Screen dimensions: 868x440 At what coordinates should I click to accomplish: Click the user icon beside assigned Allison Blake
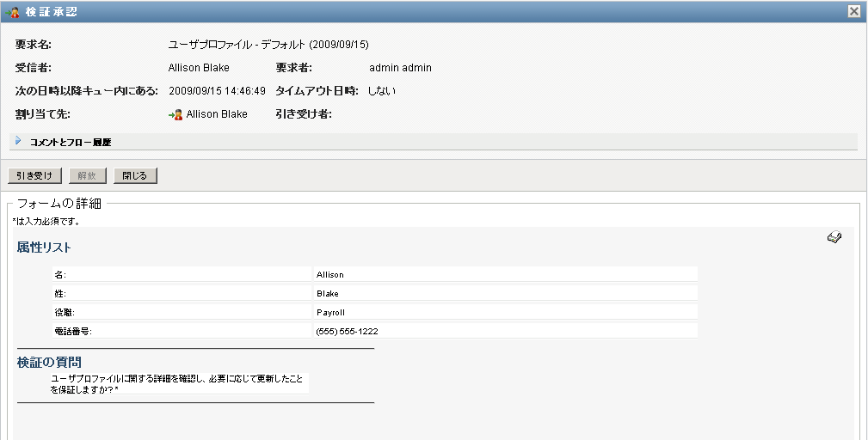175,114
